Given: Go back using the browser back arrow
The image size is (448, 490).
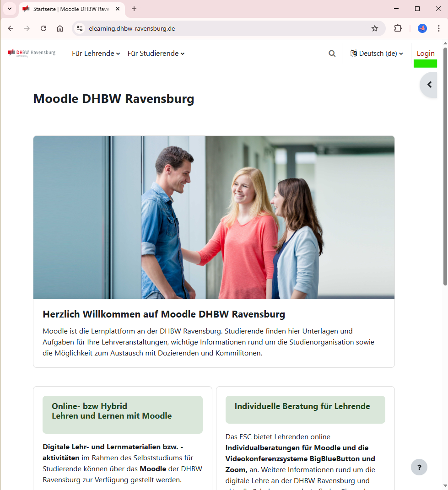Looking at the screenshot, I should (11, 28).
